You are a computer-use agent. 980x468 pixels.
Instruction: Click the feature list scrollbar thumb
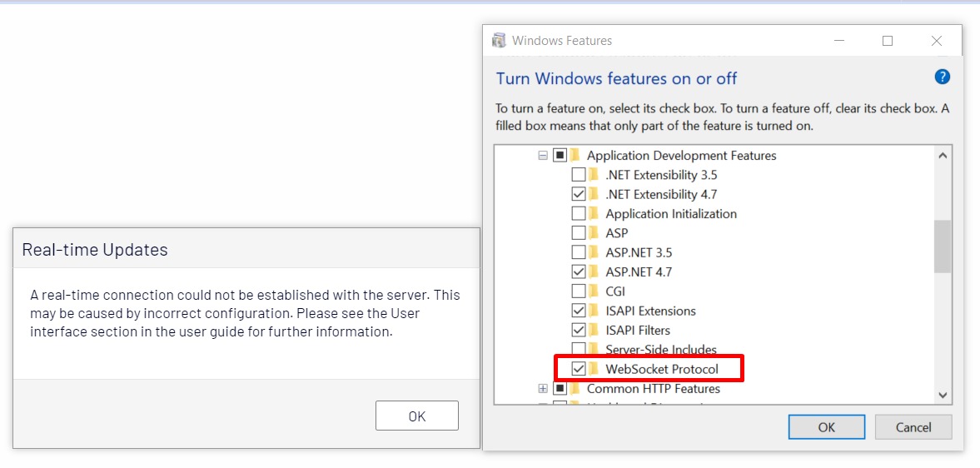click(x=943, y=246)
